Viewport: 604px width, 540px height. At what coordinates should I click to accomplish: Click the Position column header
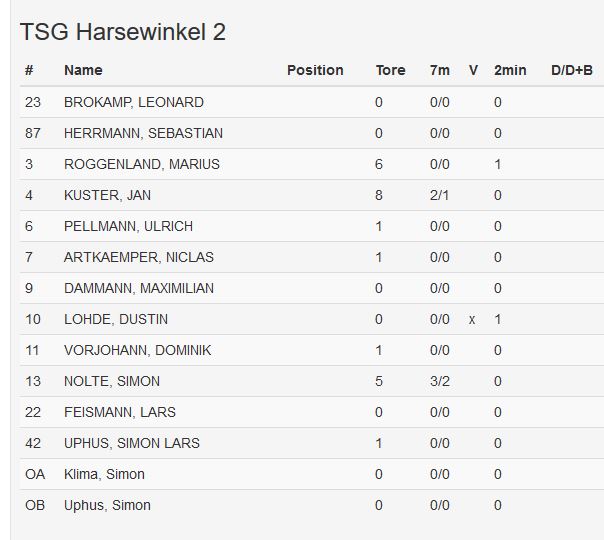coord(315,70)
